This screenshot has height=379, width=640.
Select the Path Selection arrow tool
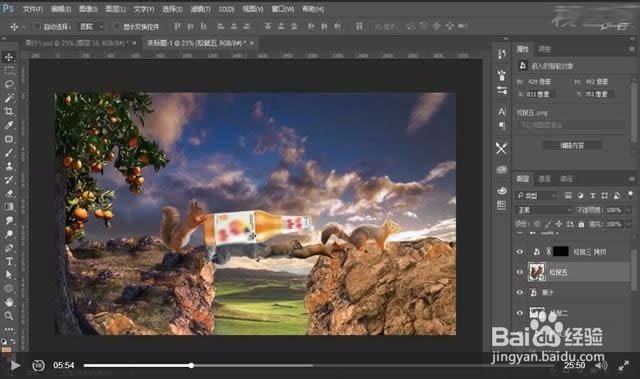coord(9,275)
